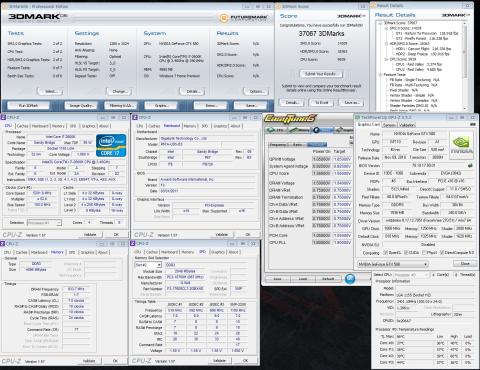Toggle the OpenCL checkbox in GPU-Z
This screenshot has height=370, width=480.
386,252
